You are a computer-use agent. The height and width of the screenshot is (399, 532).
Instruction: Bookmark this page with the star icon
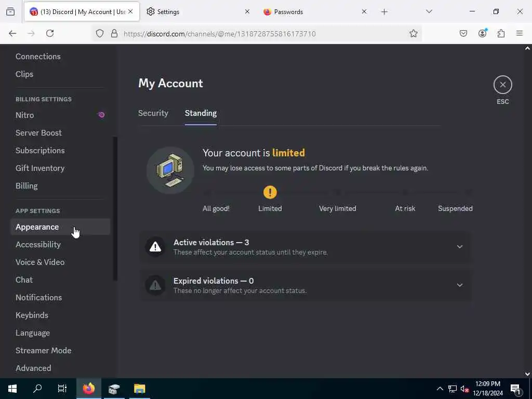click(413, 33)
